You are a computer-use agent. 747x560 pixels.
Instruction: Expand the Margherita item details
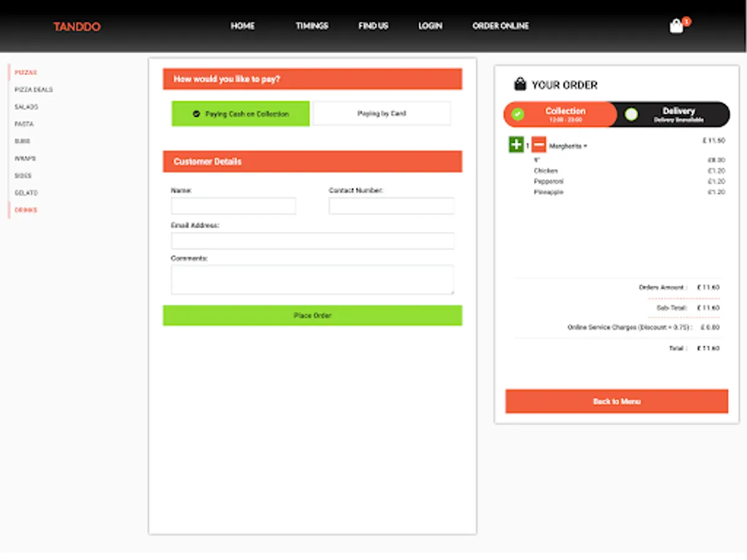(567, 144)
